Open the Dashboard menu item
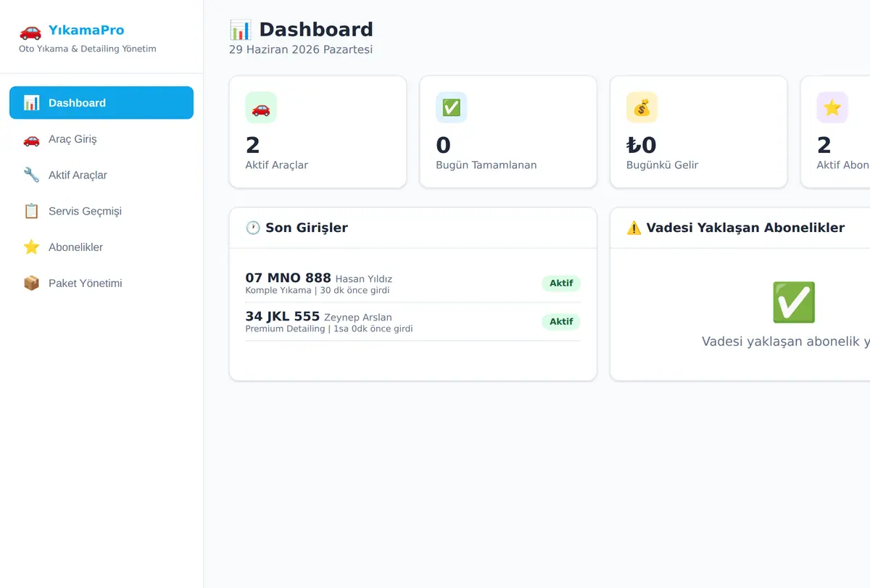 (101, 103)
